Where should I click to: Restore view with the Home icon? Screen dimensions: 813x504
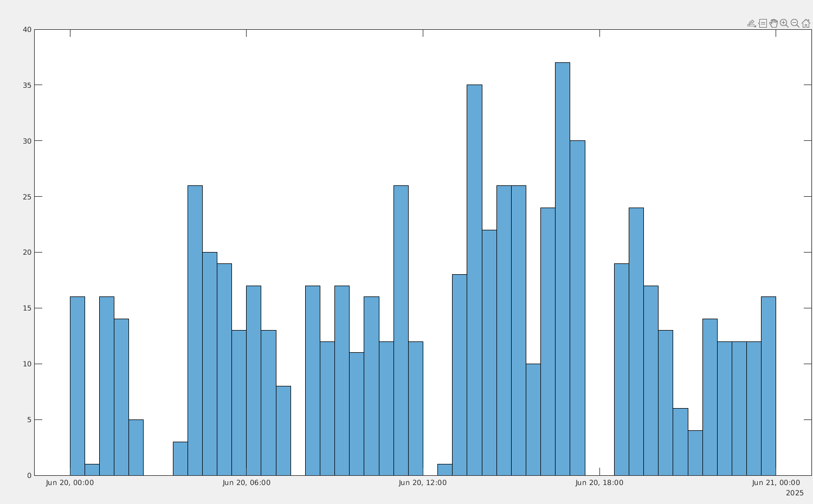click(x=806, y=23)
